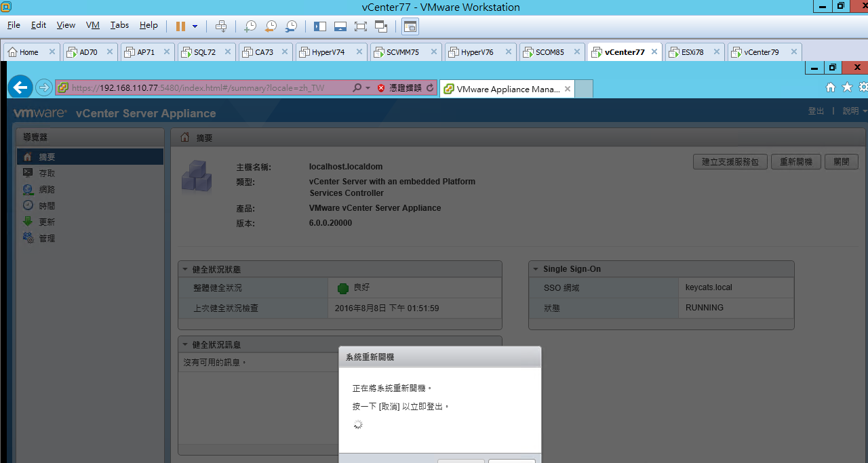Screen dimensions: 868x463
Task: Select 管理 in the navigator
Action: 90,238
